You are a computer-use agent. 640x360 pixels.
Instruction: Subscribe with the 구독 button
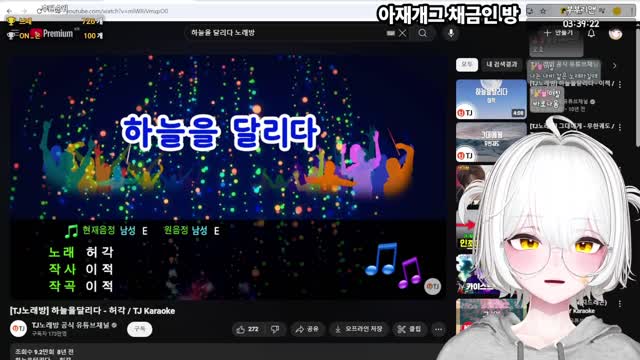pyautogui.click(x=140, y=329)
